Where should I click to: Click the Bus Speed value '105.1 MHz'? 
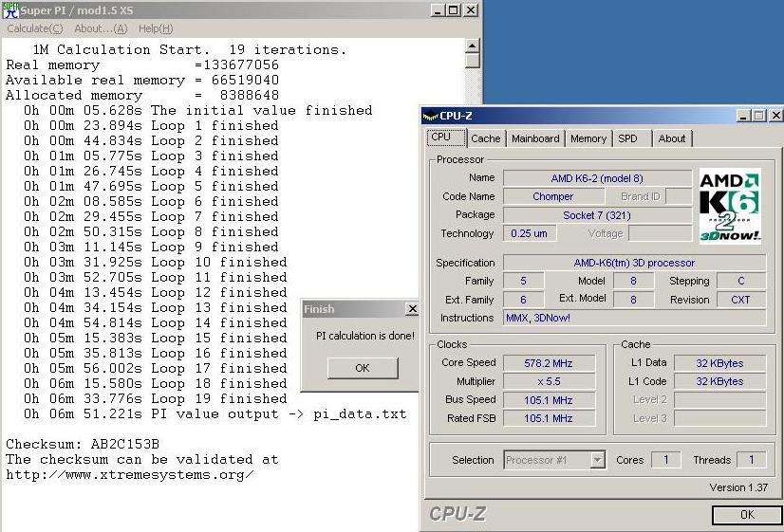[x=549, y=400]
